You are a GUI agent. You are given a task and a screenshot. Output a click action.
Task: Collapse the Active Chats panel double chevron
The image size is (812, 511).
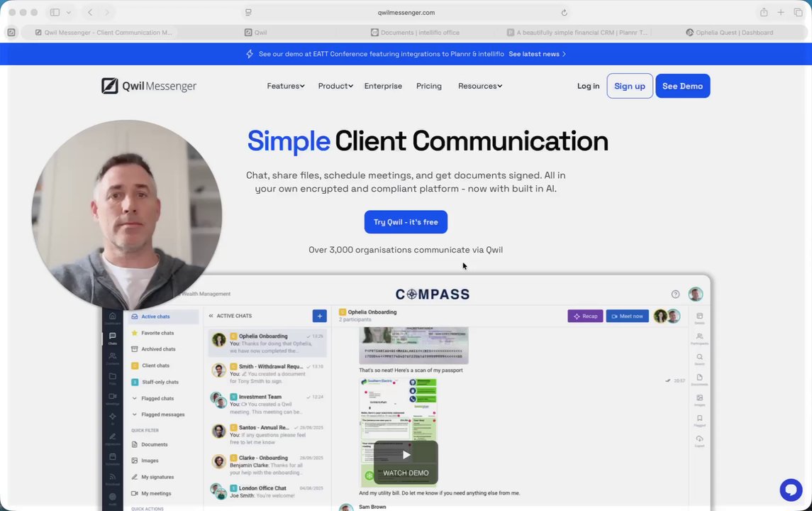point(211,316)
